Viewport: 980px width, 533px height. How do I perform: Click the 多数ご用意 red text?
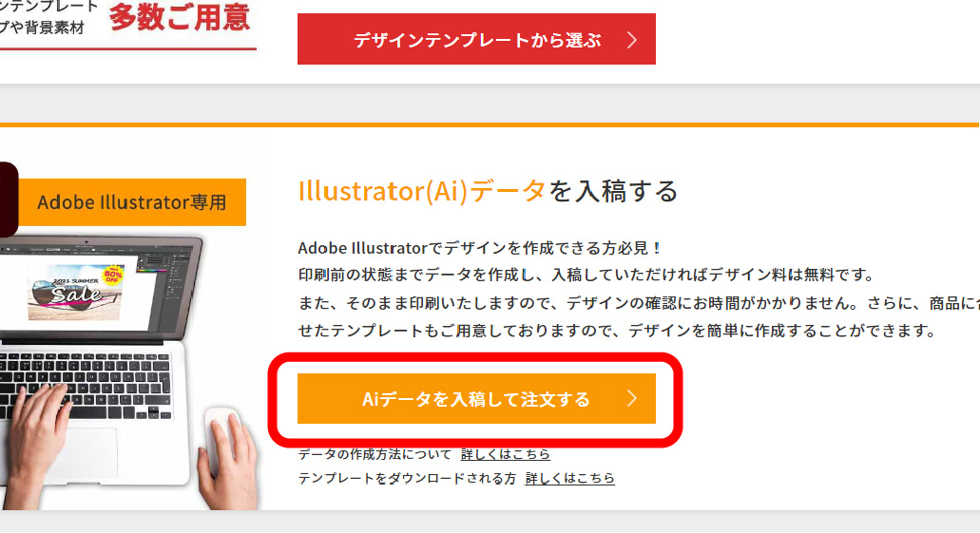coord(180,16)
